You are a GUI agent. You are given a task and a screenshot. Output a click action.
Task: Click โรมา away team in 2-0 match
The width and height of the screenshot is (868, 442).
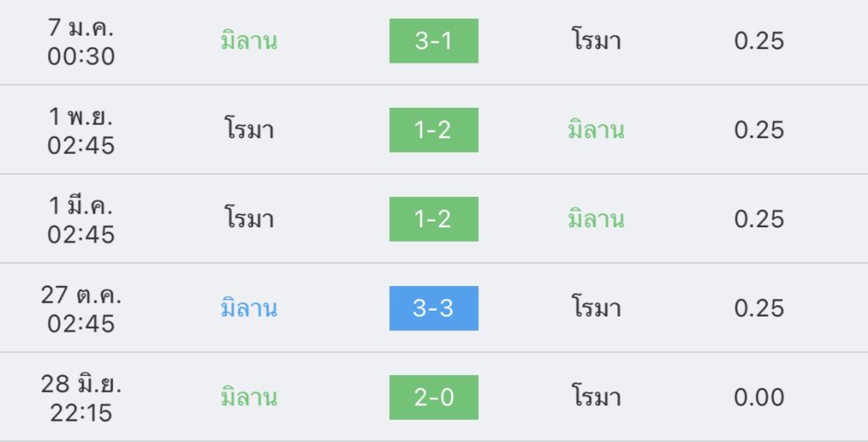pyautogui.click(x=596, y=397)
